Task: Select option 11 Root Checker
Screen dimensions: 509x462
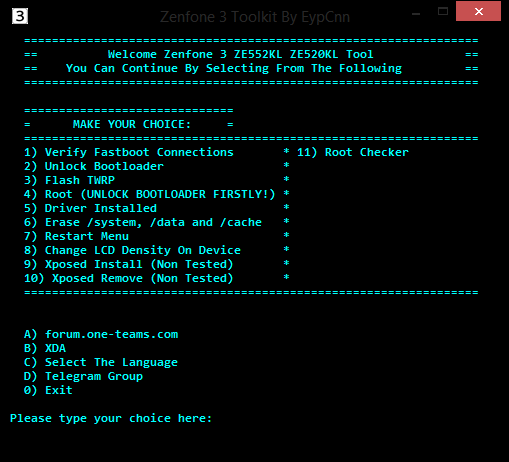Action: click(353, 152)
